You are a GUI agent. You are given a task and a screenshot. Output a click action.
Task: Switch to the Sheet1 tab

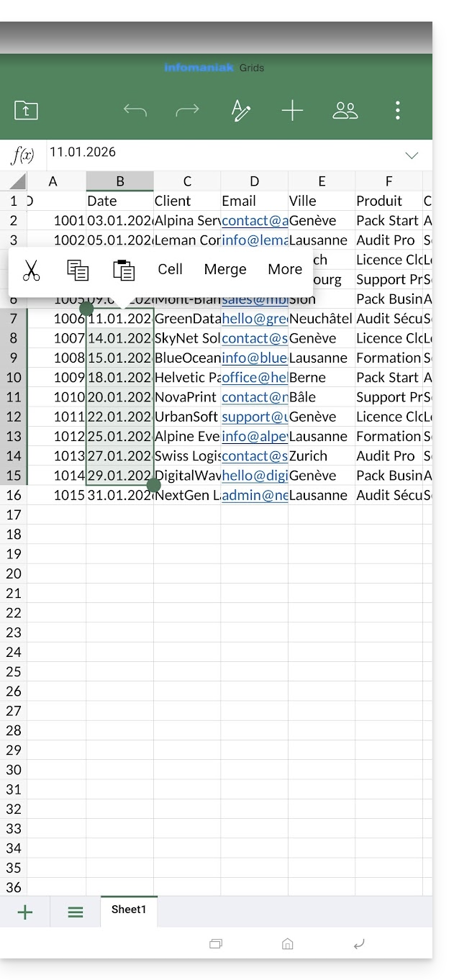point(129,910)
